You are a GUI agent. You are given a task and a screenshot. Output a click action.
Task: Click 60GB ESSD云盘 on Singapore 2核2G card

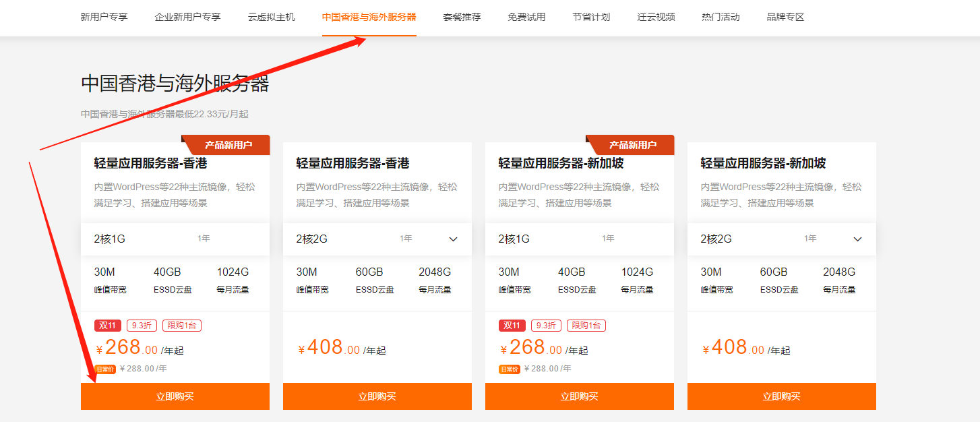pyautogui.click(x=779, y=280)
